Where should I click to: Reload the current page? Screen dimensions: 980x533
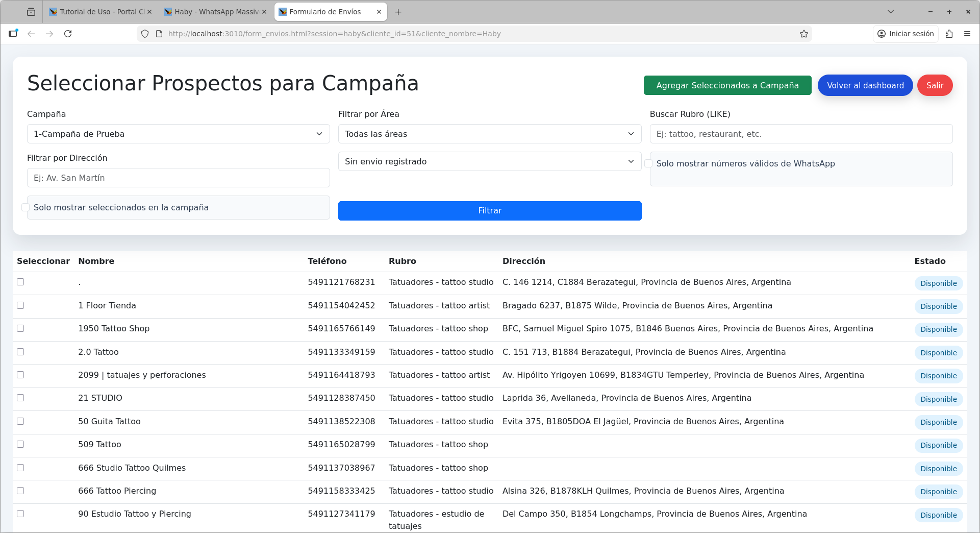point(68,34)
